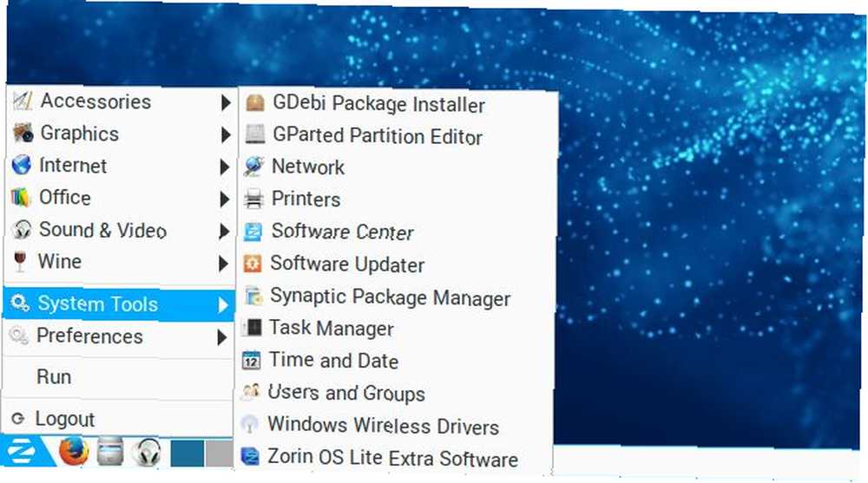Choose Logout from the start menu
Screen dimensions: 868x483
click(x=117, y=419)
